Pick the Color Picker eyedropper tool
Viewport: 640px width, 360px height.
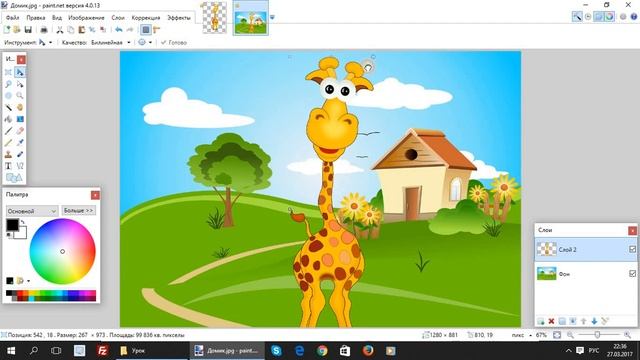coord(20,142)
